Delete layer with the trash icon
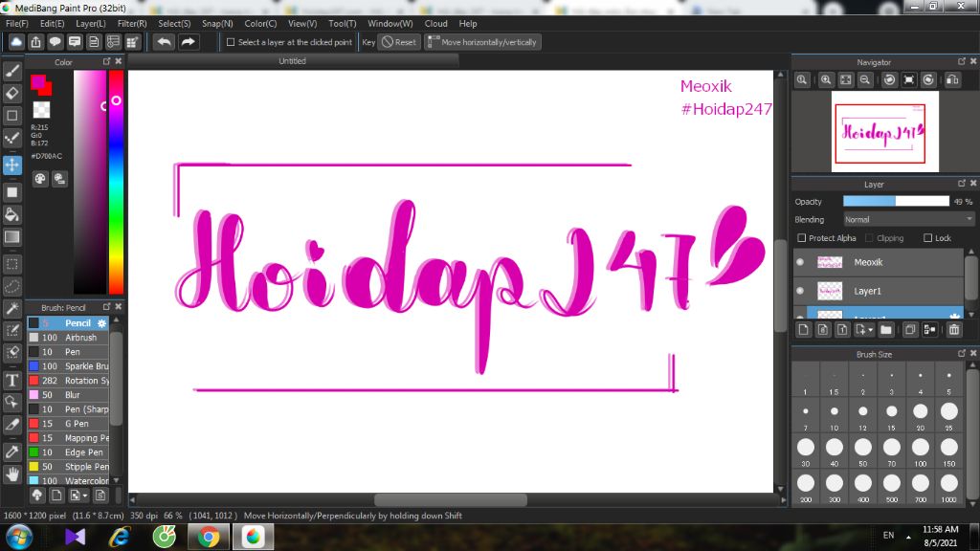 tap(954, 330)
